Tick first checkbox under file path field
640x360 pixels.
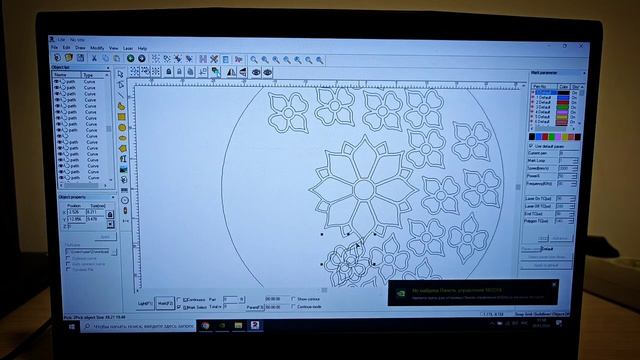click(68, 258)
